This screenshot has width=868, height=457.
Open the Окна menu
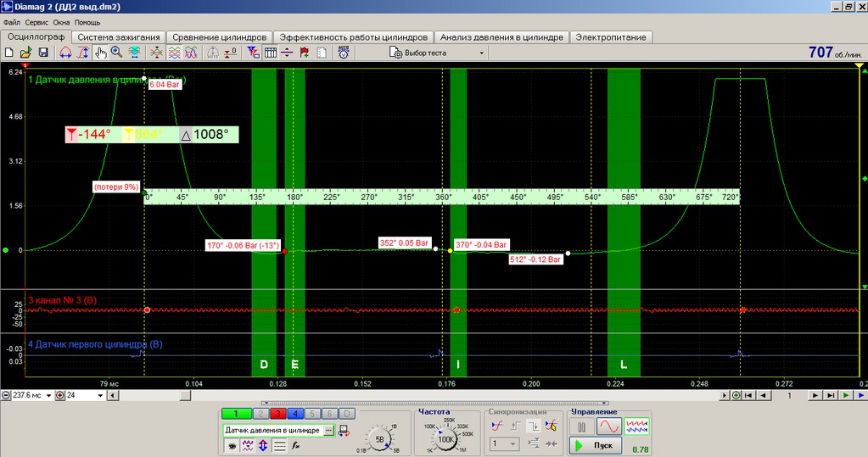[x=61, y=23]
